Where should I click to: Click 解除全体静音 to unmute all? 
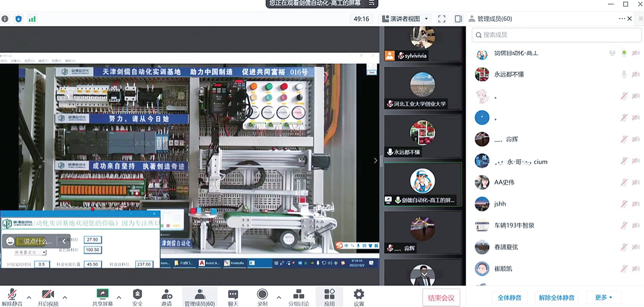pos(556,298)
